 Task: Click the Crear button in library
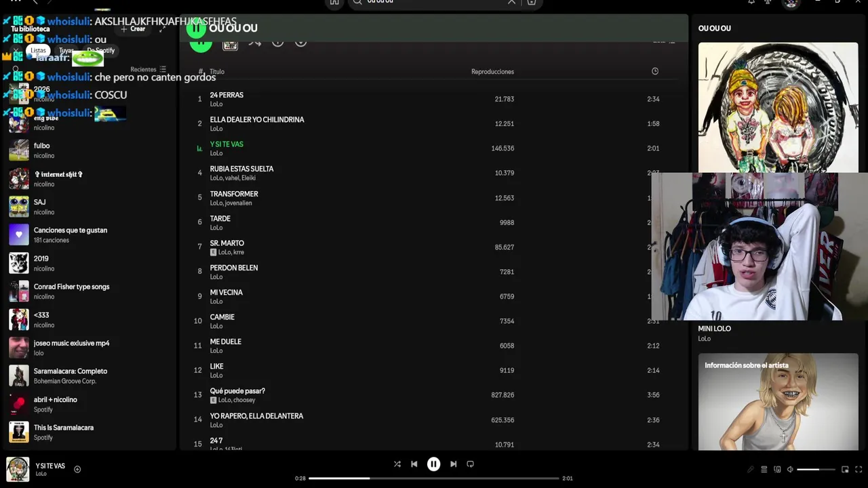tap(133, 29)
